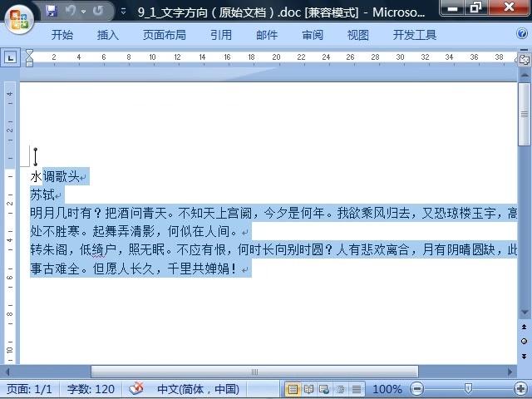532x399 pixels.
Task: Click the Undo icon in Quick Access toolbar
Action: (x=71, y=11)
